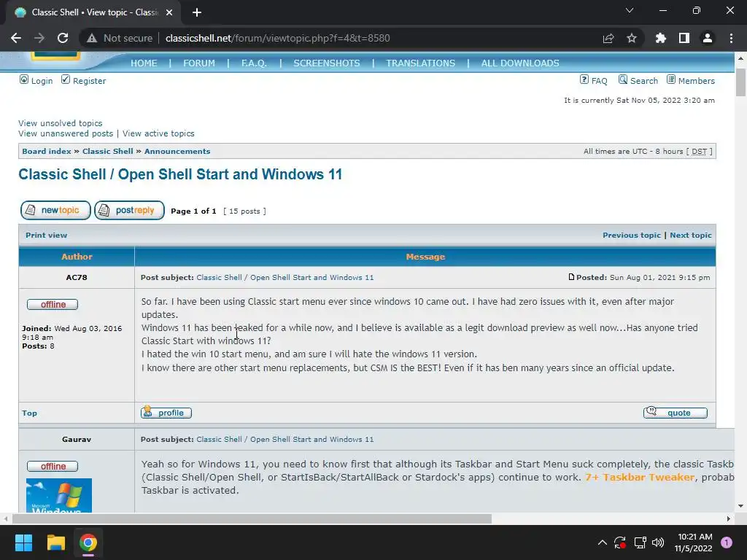This screenshot has width=747, height=560.
Task: Share this page via share icon
Action: [x=608, y=38]
